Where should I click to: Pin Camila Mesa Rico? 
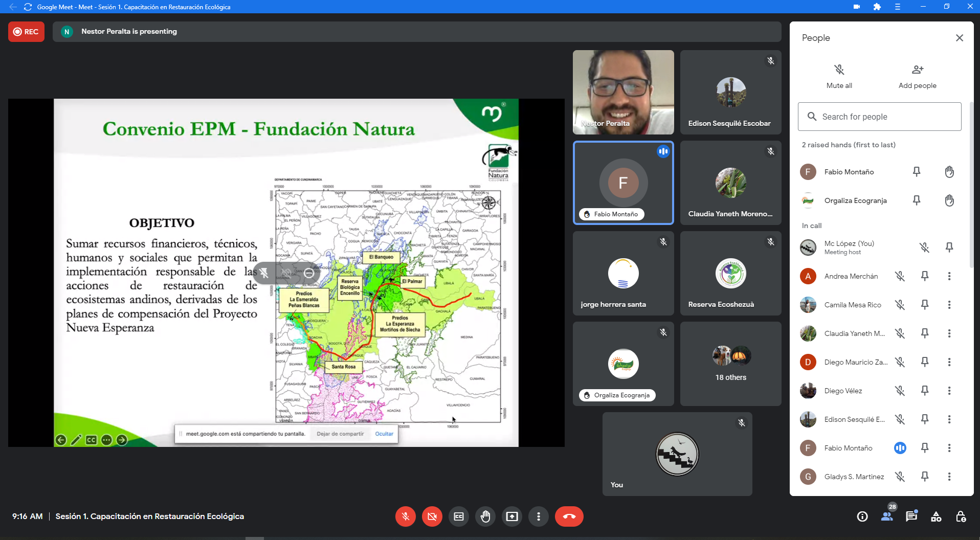pos(925,305)
